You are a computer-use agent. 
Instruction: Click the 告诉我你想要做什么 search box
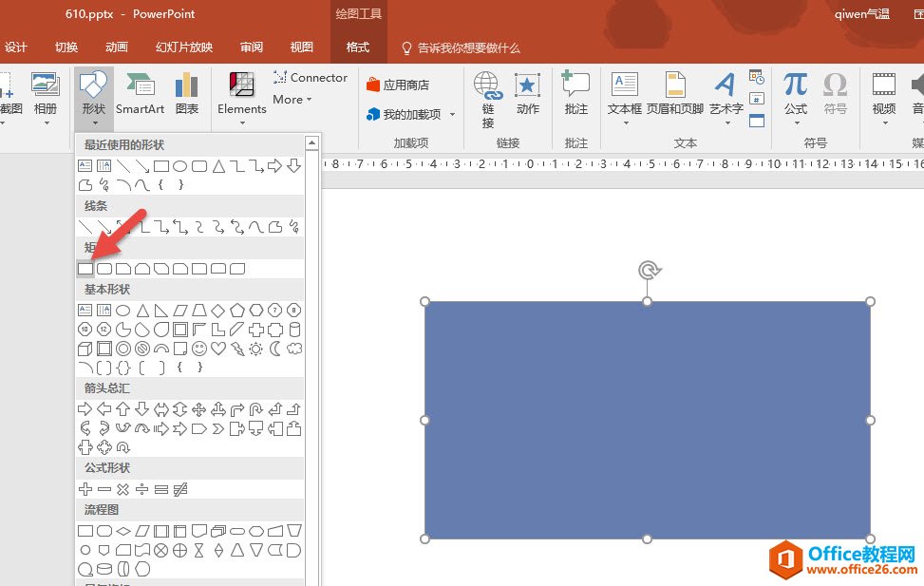(x=467, y=47)
